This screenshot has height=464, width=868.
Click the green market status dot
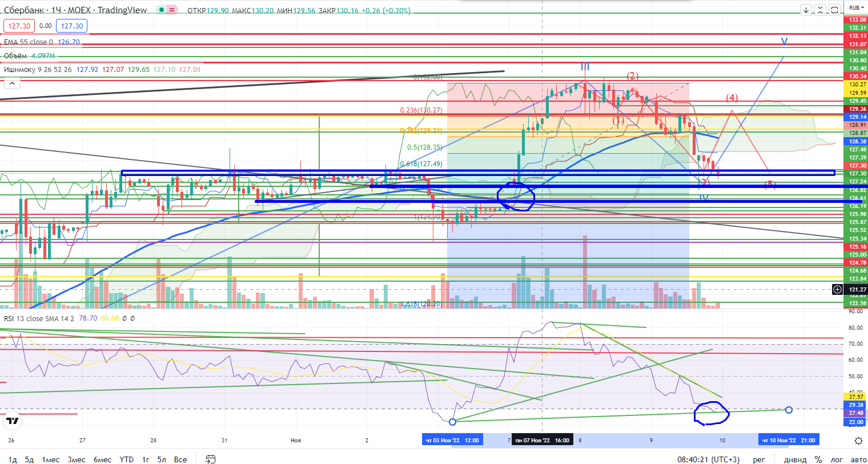(x=162, y=10)
